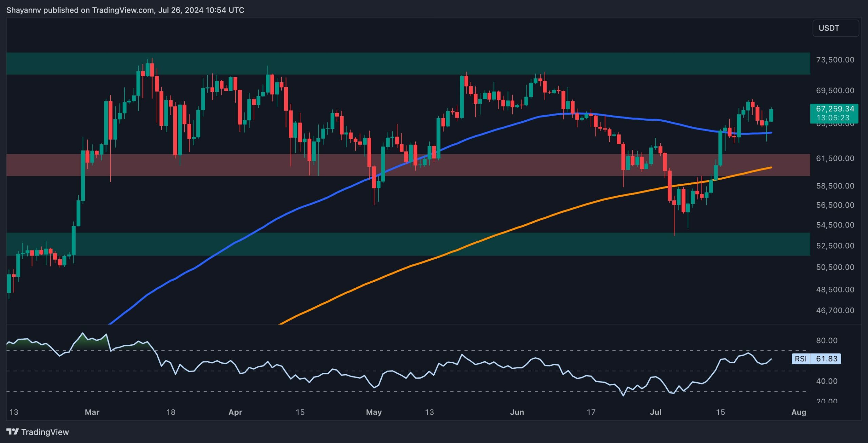Click the 52,500.00 price axis label
Screen dimensions: 868x443
(x=835, y=246)
